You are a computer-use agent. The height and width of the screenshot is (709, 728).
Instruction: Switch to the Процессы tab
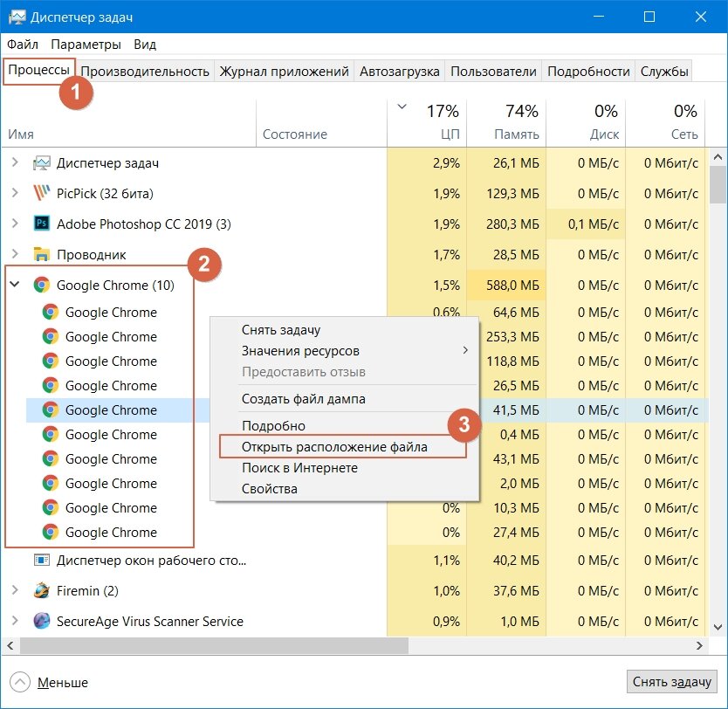[39, 70]
